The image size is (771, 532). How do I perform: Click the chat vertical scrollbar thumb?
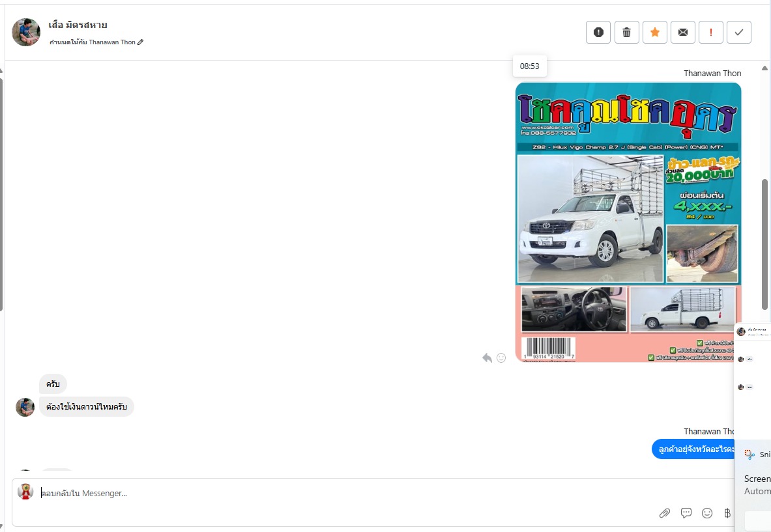click(x=764, y=245)
